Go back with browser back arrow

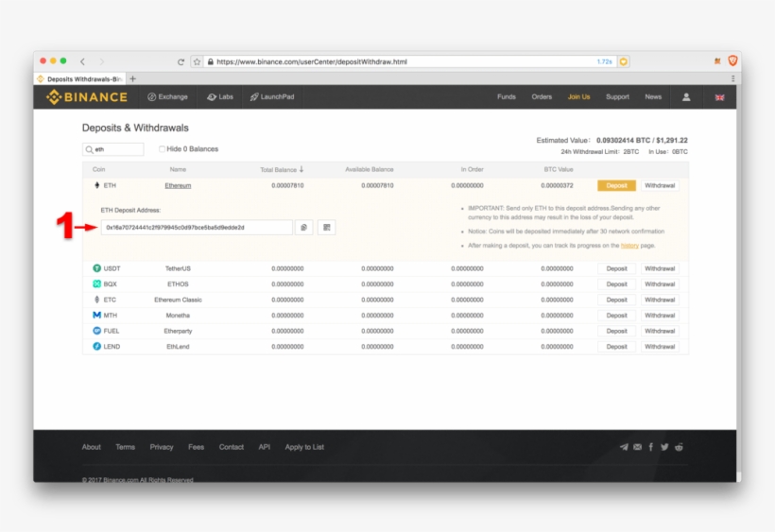coord(82,61)
